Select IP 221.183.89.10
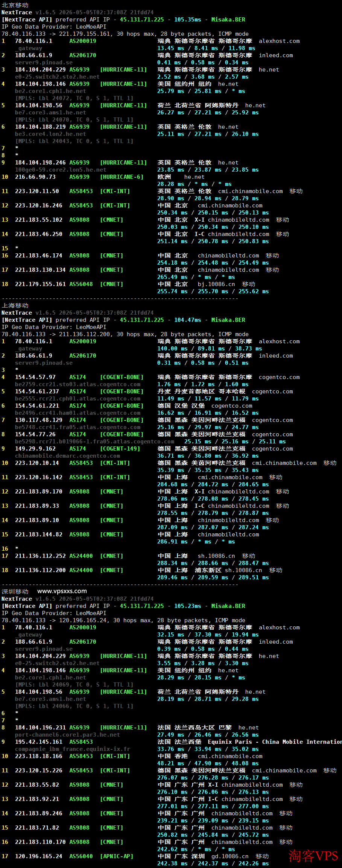The width and height of the screenshot is (342, 868). 37,520
